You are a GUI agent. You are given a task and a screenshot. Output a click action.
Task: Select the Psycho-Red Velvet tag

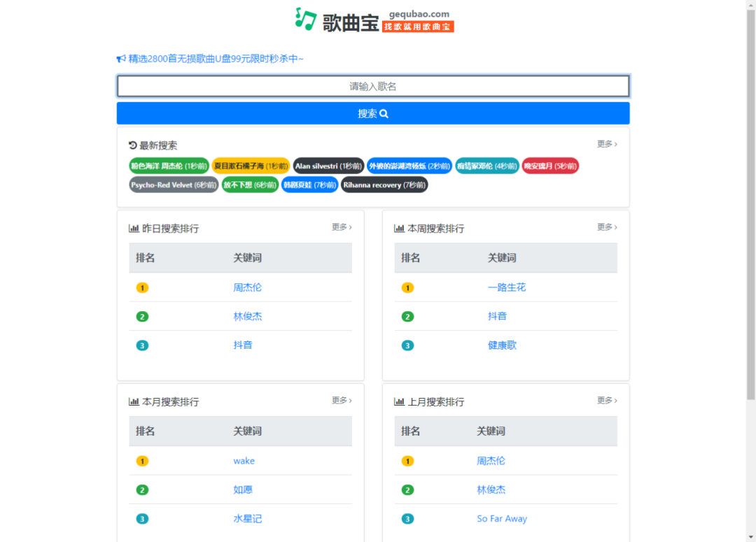pos(174,185)
